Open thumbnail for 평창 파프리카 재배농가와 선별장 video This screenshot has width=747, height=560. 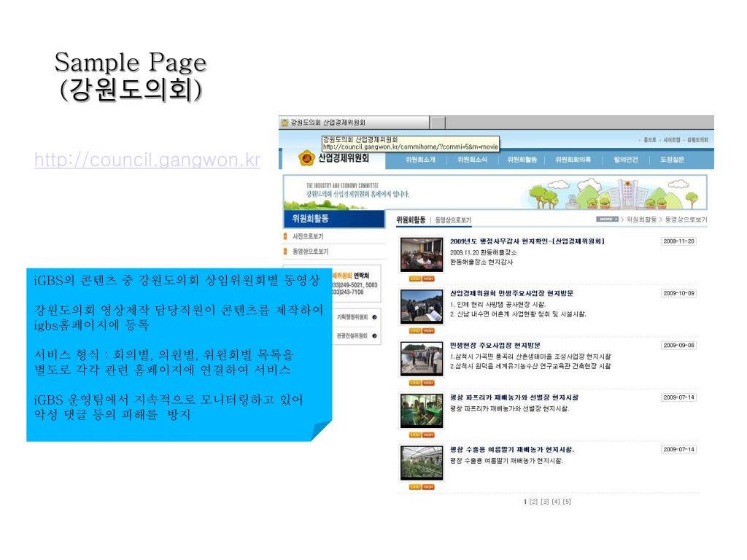(x=422, y=411)
